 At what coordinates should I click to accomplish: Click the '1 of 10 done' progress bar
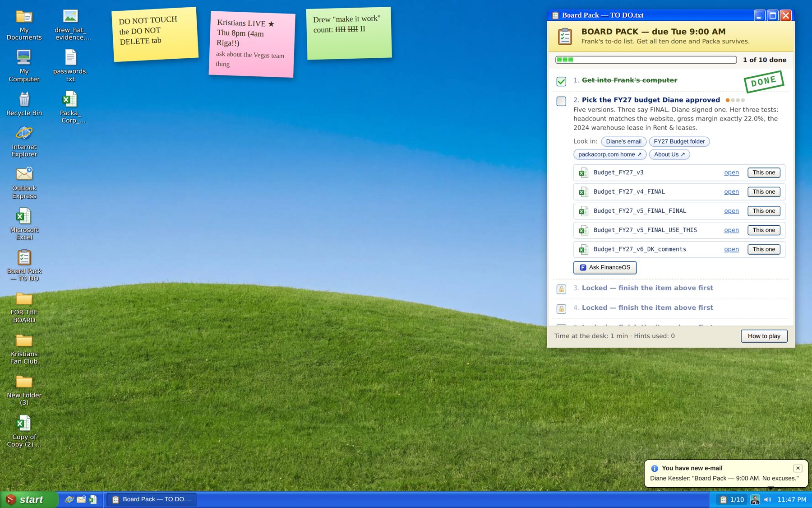pos(646,60)
